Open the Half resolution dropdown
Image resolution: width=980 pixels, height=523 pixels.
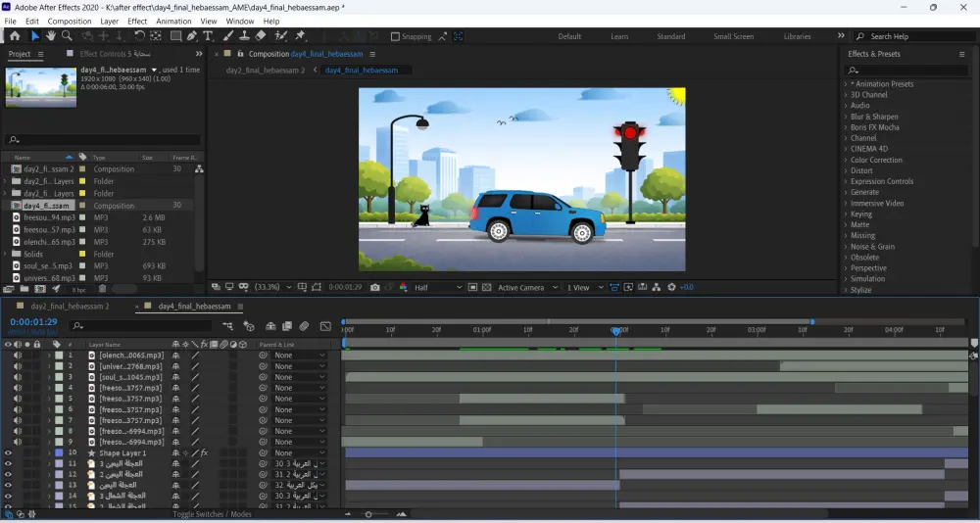437,288
